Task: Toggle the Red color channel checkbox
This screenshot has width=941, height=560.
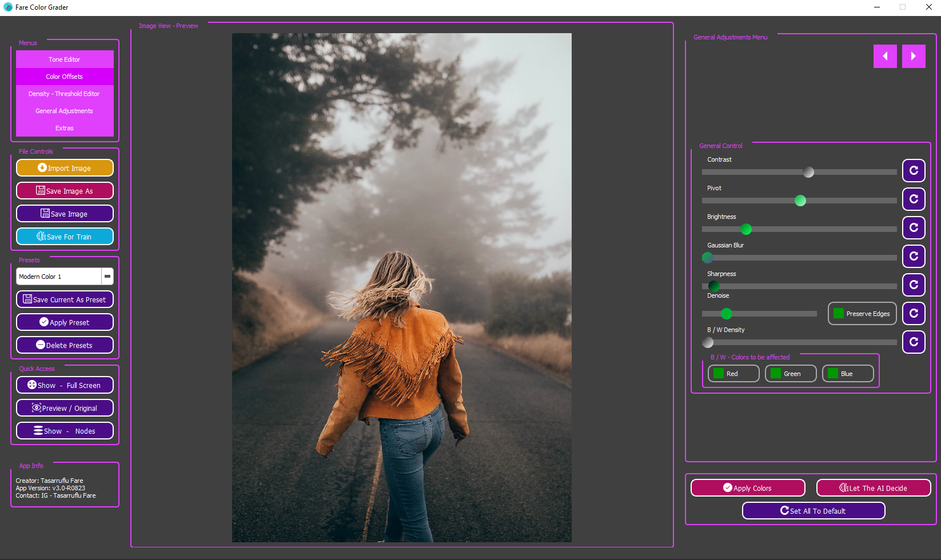Action: pyautogui.click(x=719, y=374)
